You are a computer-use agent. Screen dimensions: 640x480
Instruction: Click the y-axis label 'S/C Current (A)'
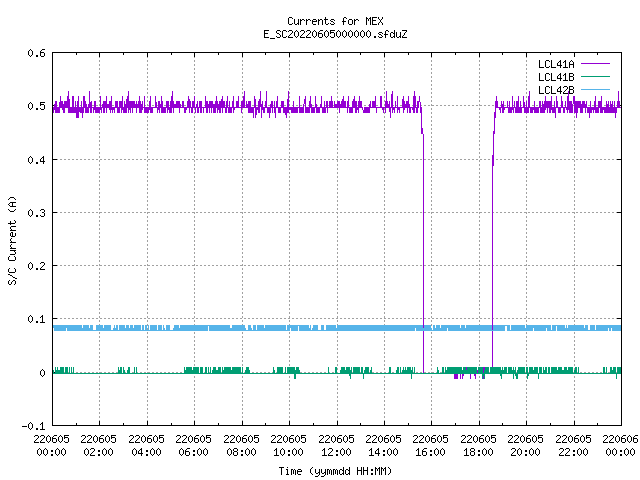pyautogui.click(x=12, y=240)
